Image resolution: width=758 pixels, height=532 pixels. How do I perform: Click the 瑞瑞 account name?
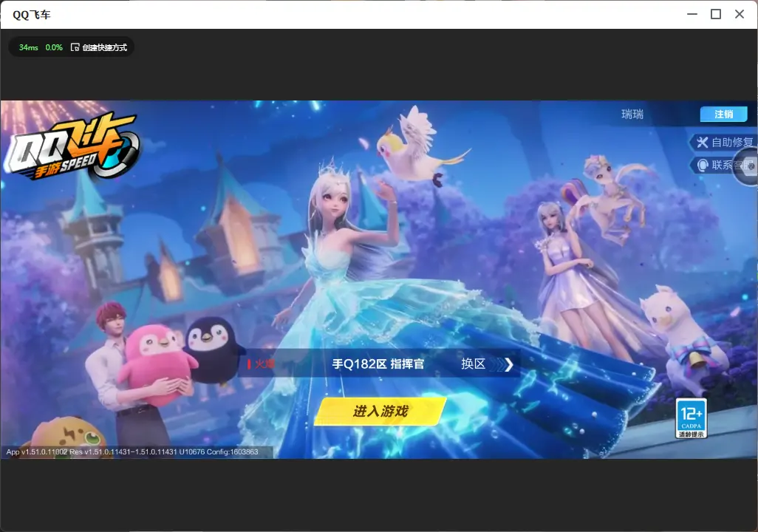point(632,114)
